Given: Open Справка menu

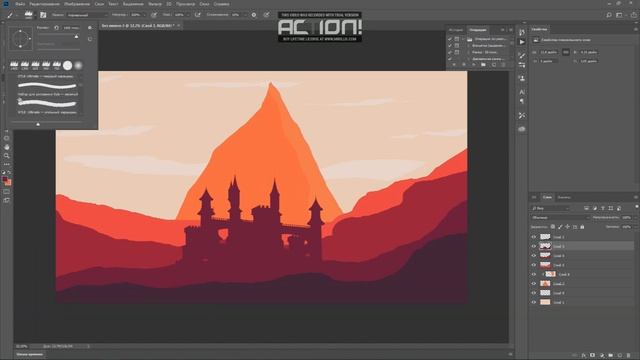Looking at the screenshot, I should [x=222, y=4].
